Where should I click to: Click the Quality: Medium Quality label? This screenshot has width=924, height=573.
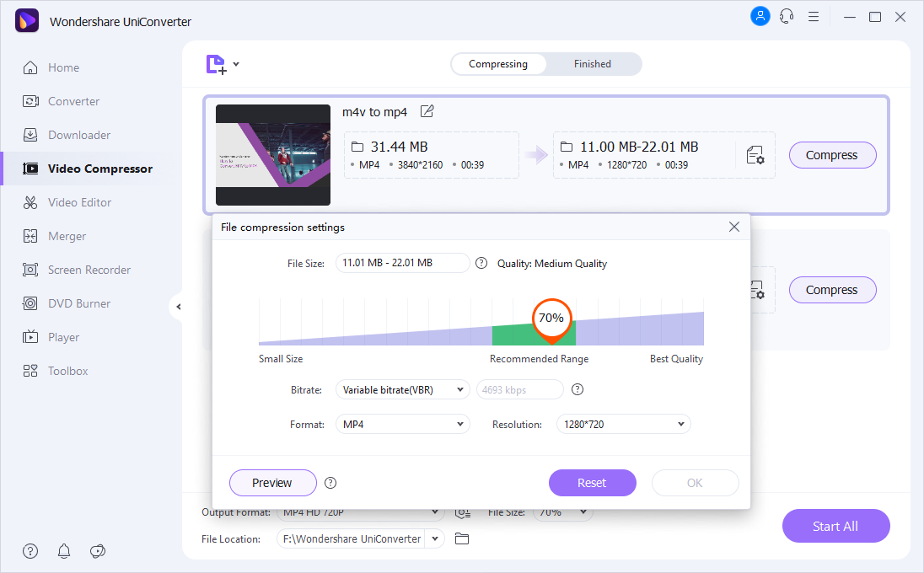click(x=552, y=263)
